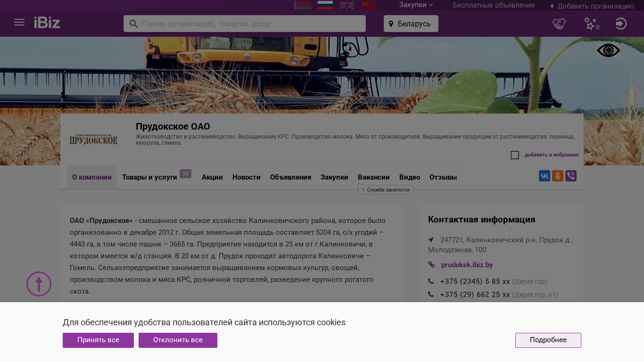Click the scroll-to-top arrow button
Screen dimensions: 644x362
pos(39,284)
